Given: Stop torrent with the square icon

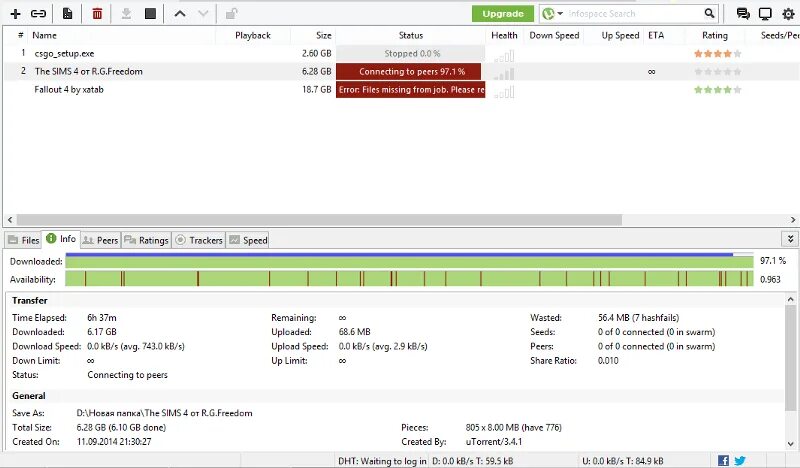Looking at the screenshot, I should click(150, 14).
